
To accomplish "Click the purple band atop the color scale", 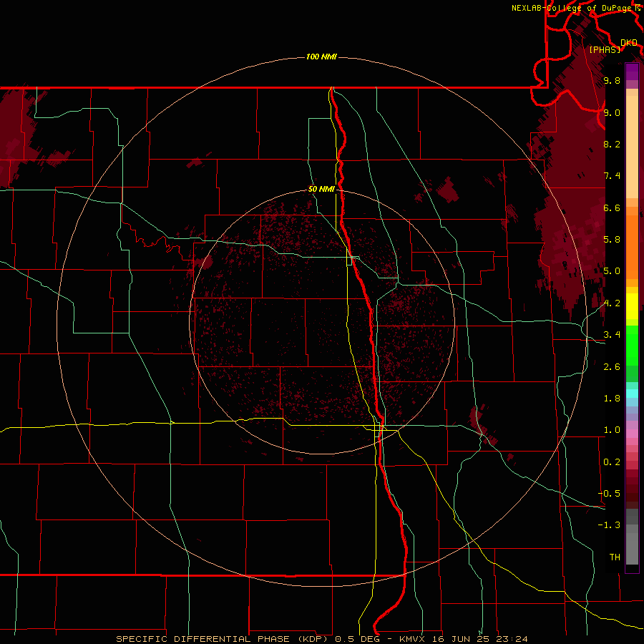I will pyautogui.click(x=632, y=72).
